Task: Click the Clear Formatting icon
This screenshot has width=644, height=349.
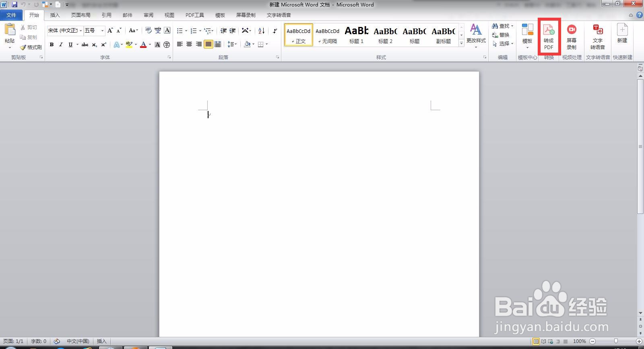Action: click(x=149, y=31)
